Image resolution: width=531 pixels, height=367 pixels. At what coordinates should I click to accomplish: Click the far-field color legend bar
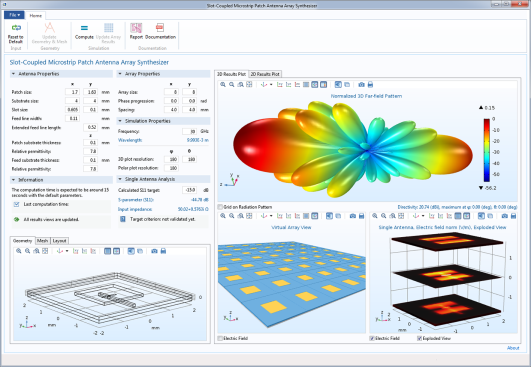487,150
